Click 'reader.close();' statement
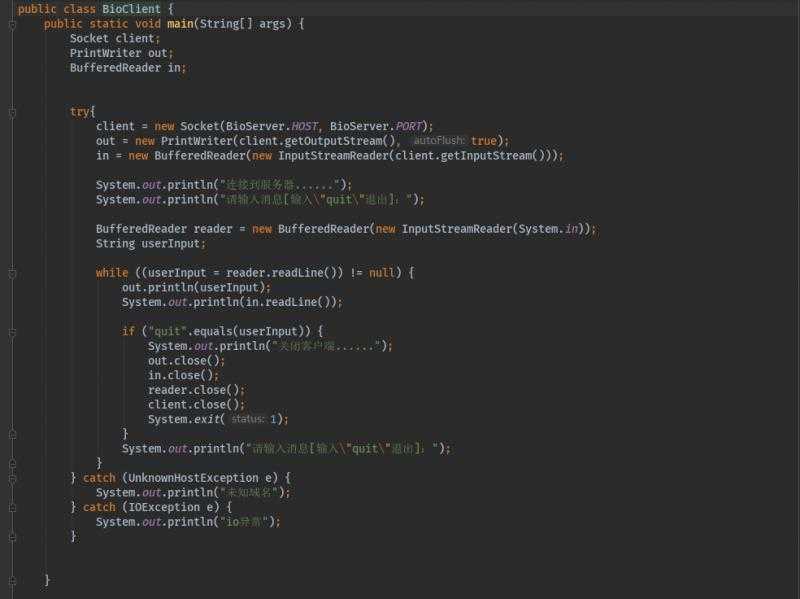The image size is (800, 599). click(x=196, y=390)
